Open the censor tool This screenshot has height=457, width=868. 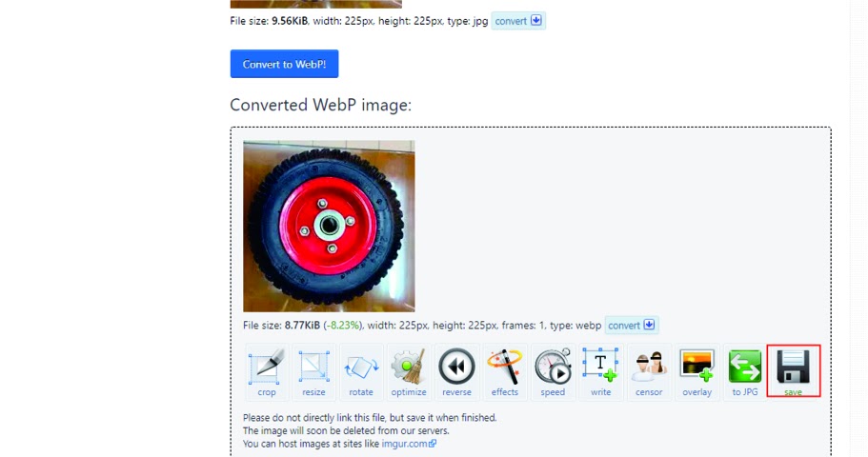pos(649,372)
